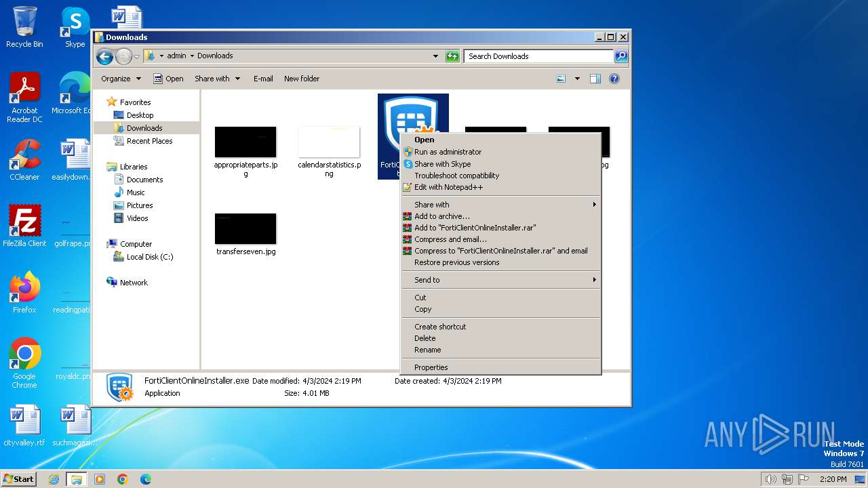Screen dimensions: 868x488
Task: Expand the Share with toolbar dropdown
Action: (x=217, y=79)
